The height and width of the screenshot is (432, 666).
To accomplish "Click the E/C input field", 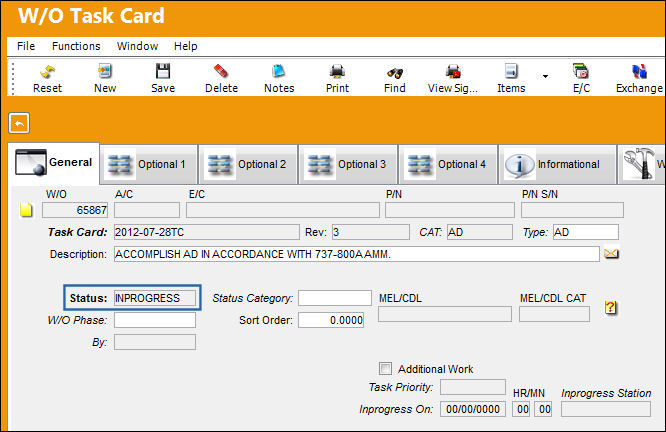I will coord(283,210).
